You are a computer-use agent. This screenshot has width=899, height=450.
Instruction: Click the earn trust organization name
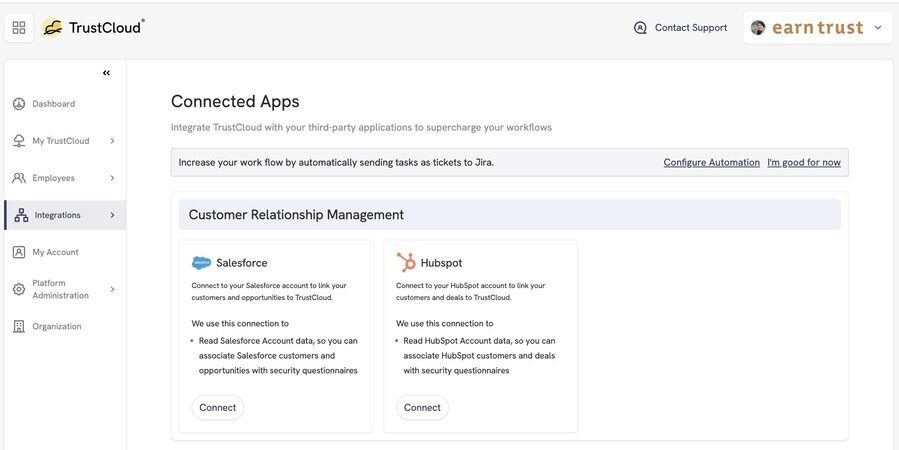pyautogui.click(x=818, y=28)
